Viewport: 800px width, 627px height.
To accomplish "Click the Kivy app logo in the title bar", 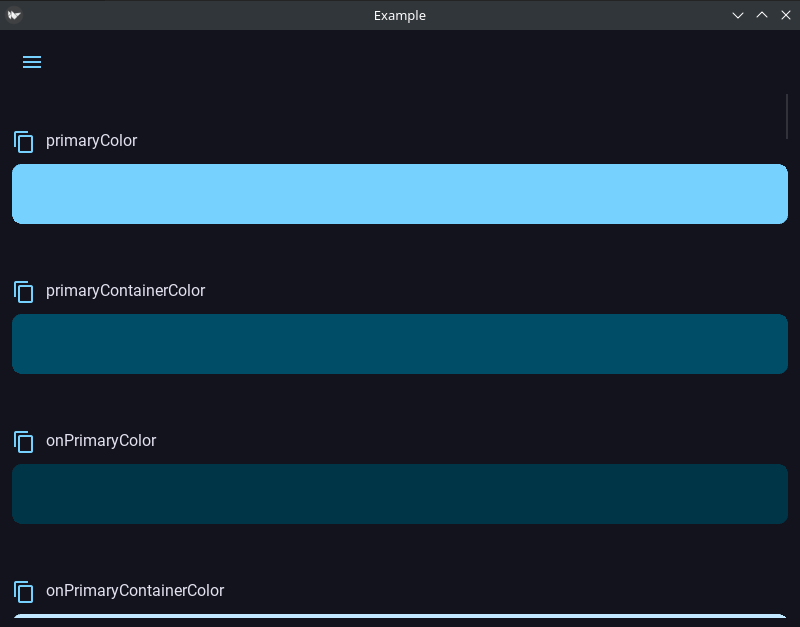I will (x=14, y=15).
